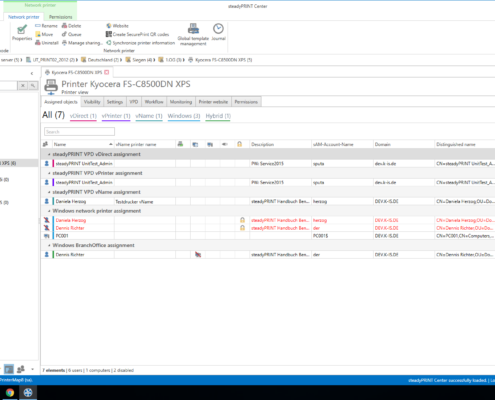Collapse Windows BranchOffice assignment group
The height and width of the screenshot is (400, 495).
coord(49,245)
